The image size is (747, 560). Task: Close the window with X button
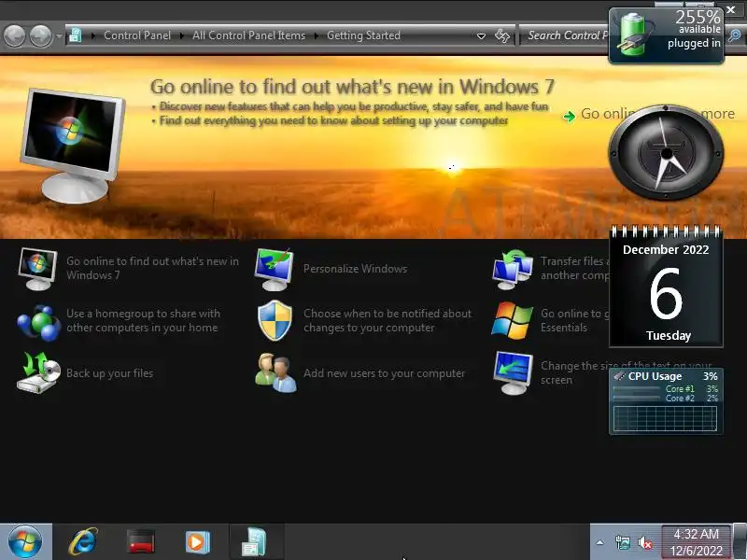tap(730, 9)
